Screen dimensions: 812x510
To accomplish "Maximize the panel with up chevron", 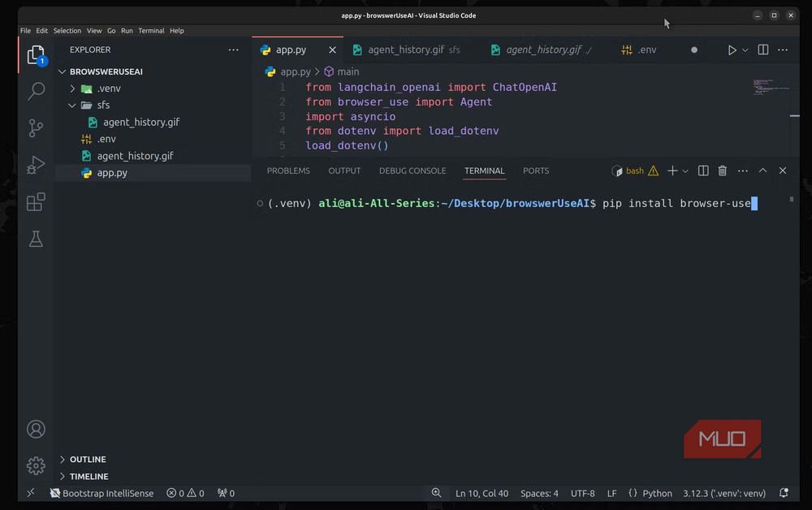I will 762,171.
